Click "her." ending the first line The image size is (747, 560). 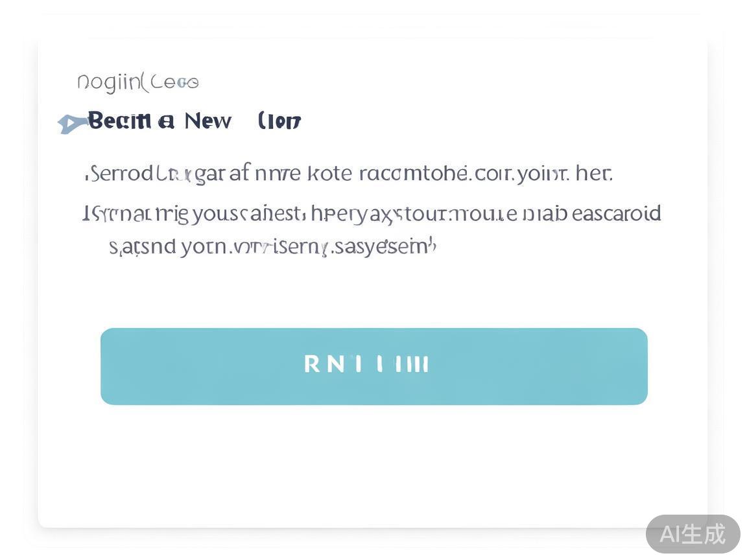pos(593,174)
